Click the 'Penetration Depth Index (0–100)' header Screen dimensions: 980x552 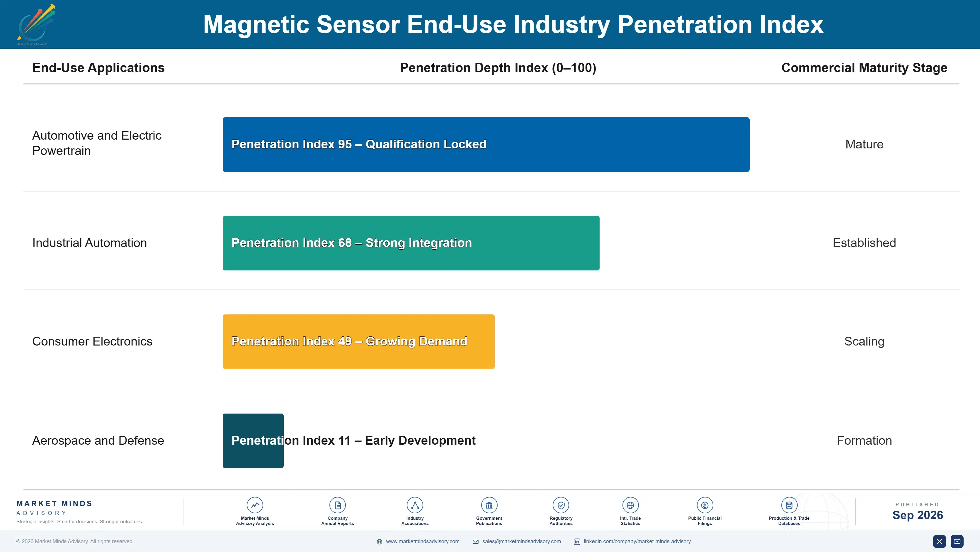pos(498,68)
